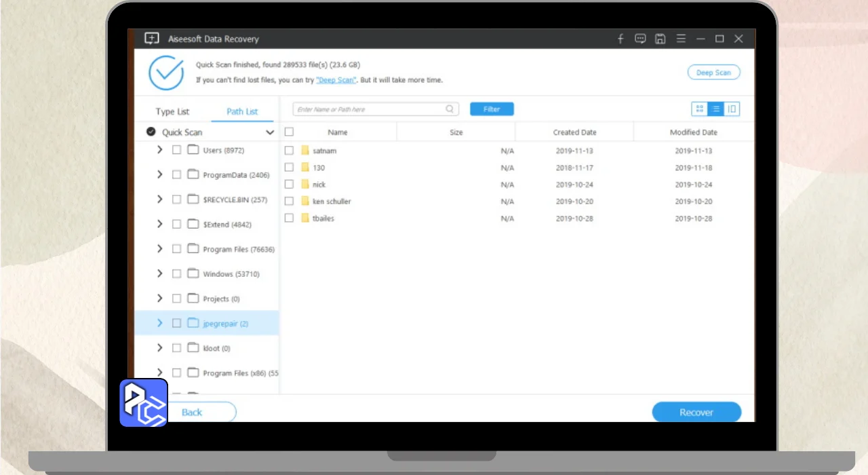Click the satnam folder icon
Screen dimensions: 868x475
(305, 151)
